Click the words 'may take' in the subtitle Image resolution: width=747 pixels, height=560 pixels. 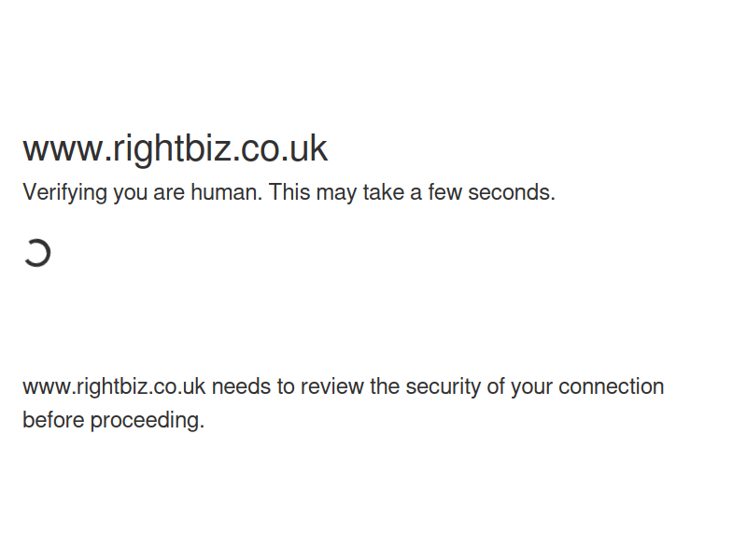(359, 192)
